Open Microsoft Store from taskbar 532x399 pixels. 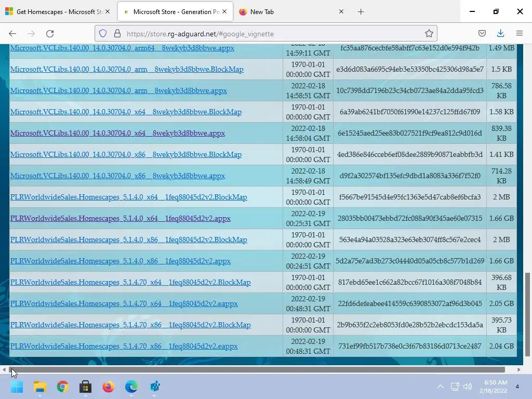[x=86, y=387]
